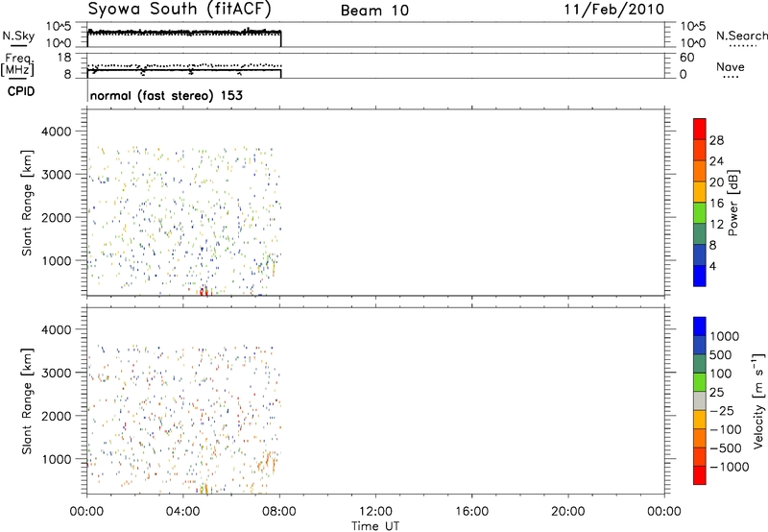Click the orange echo streak near 07:30 in velocity panel
This screenshot has height=532, width=768.
268,462
